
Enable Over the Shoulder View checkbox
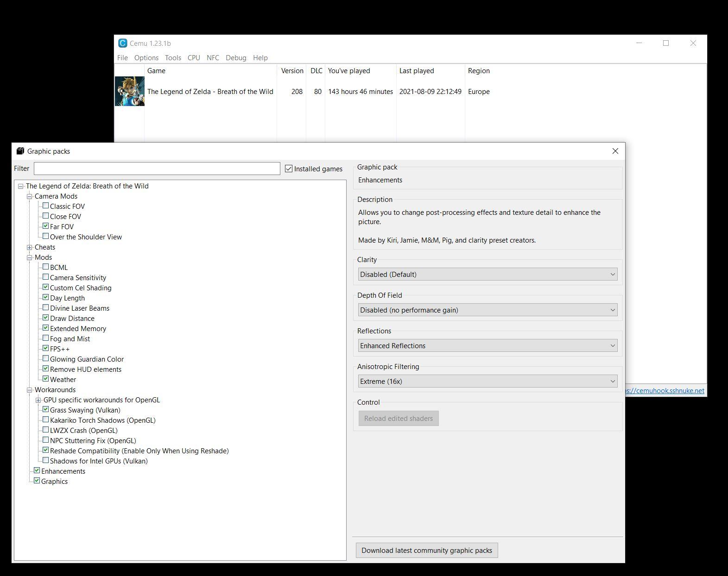click(46, 236)
